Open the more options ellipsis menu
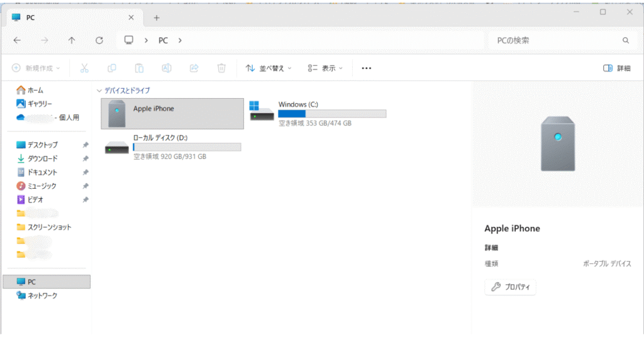644x337 pixels. [367, 68]
